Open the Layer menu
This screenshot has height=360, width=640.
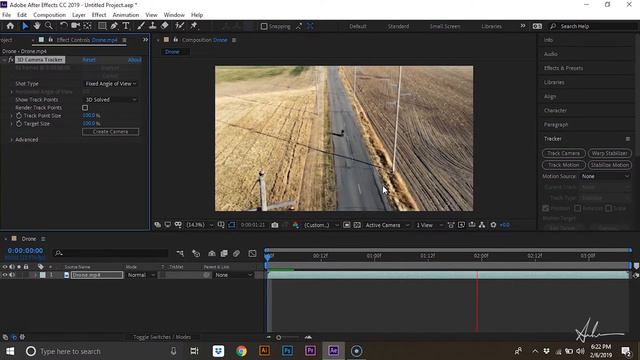pyautogui.click(x=79, y=15)
